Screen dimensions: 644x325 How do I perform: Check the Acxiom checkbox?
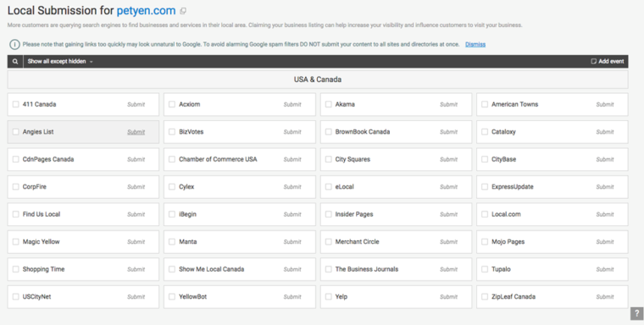coord(172,104)
